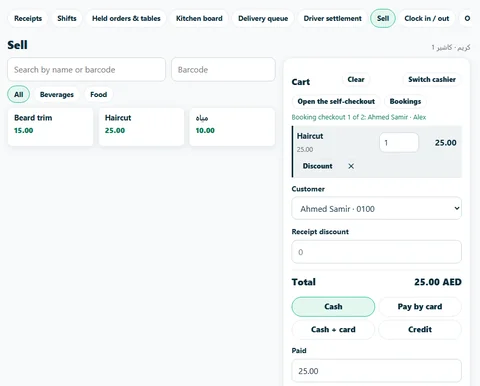This screenshot has width=480, height=386.
Task: Select Cash payment method
Action: (x=333, y=307)
